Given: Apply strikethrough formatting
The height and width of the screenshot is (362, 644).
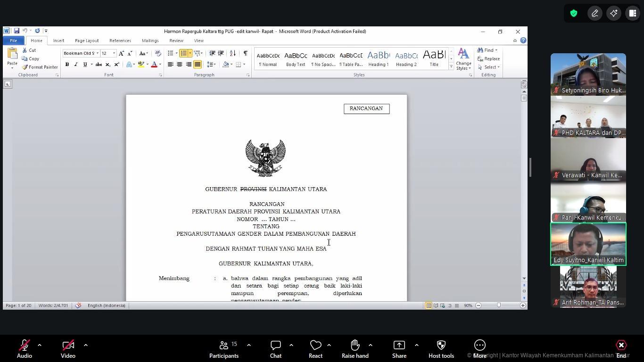Looking at the screenshot, I should click(99, 64).
